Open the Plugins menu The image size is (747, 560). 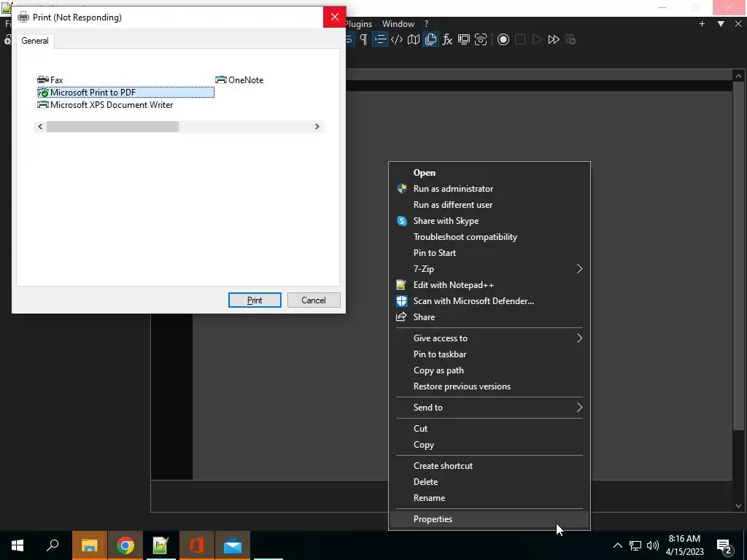358,24
